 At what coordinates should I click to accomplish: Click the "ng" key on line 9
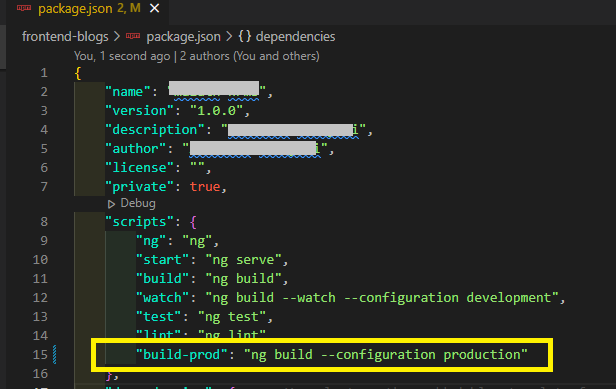coord(151,240)
